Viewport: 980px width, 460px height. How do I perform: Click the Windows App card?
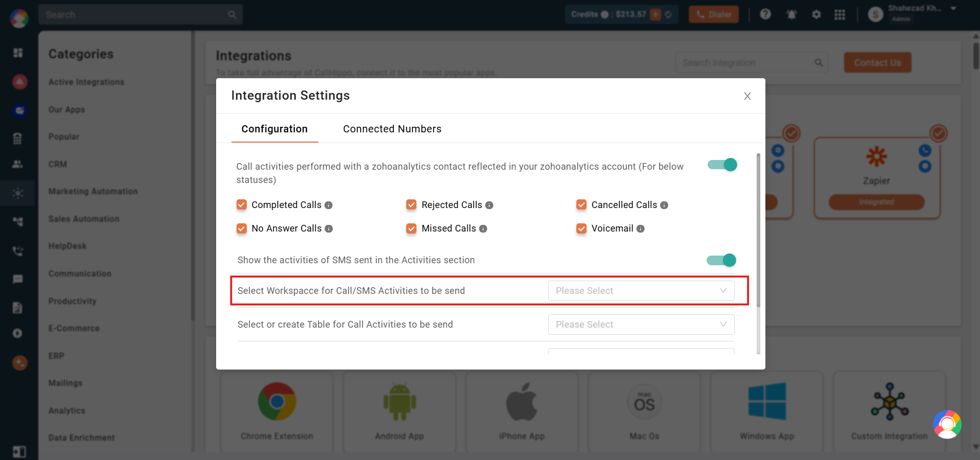(x=767, y=412)
